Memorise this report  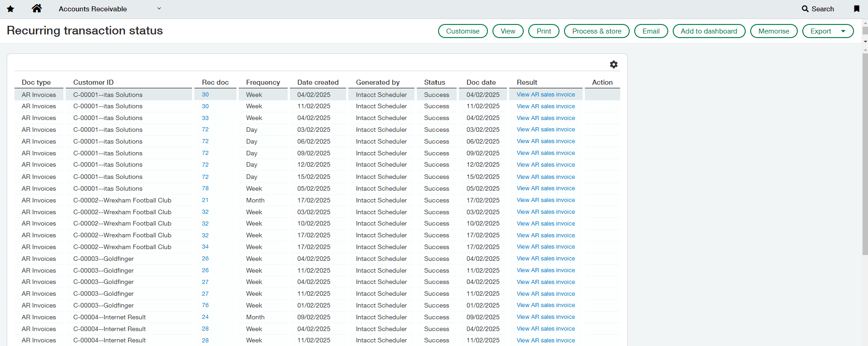coord(774,31)
